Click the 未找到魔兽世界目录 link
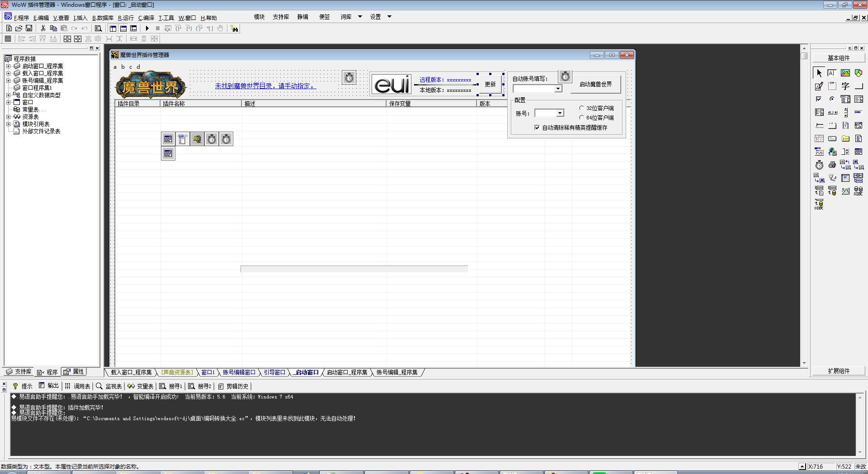868x474 pixels. pos(265,86)
